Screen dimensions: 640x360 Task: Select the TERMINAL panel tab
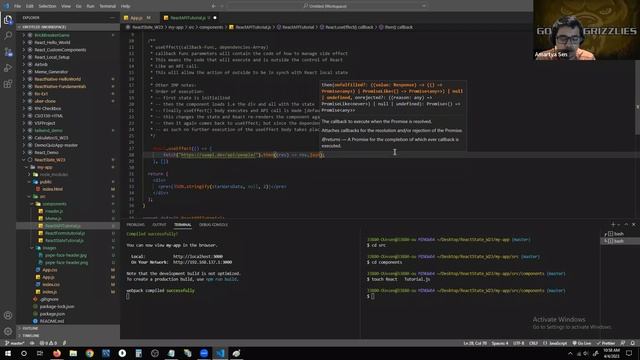click(182, 225)
